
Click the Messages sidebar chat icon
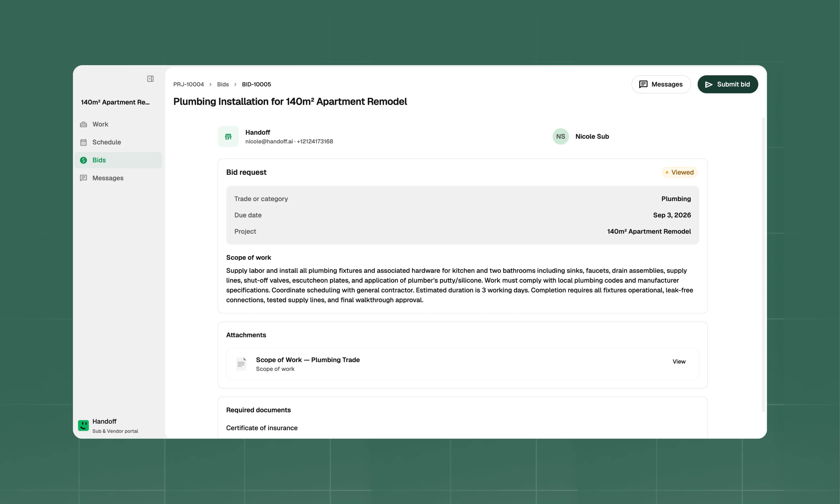point(83,178)
